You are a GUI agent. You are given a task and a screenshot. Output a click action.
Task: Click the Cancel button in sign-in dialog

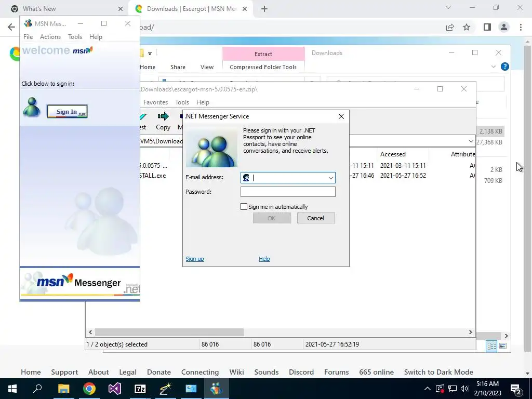(316, 218)
